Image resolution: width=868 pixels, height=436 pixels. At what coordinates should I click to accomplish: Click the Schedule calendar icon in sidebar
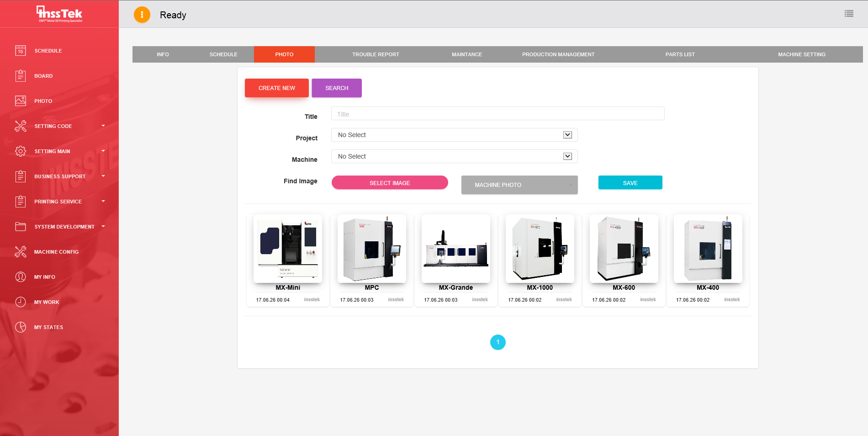pos(21,51)
